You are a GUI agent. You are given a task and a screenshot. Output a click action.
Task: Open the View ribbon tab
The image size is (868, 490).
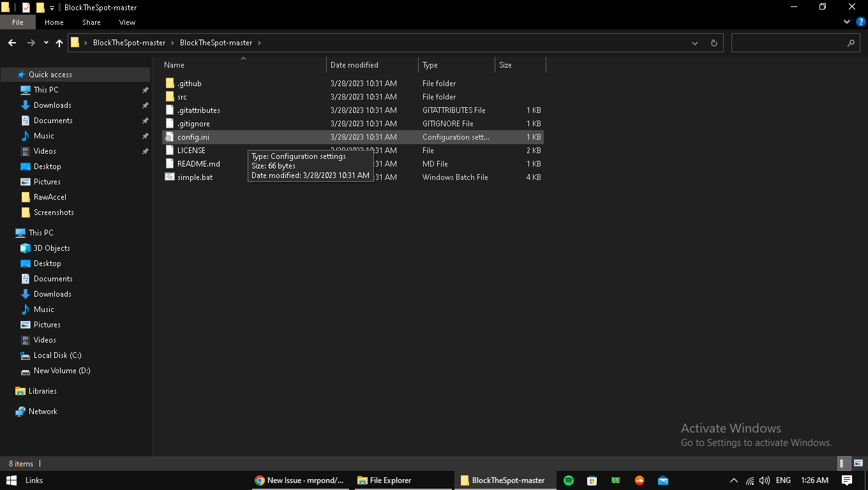[x=127, y=22]
